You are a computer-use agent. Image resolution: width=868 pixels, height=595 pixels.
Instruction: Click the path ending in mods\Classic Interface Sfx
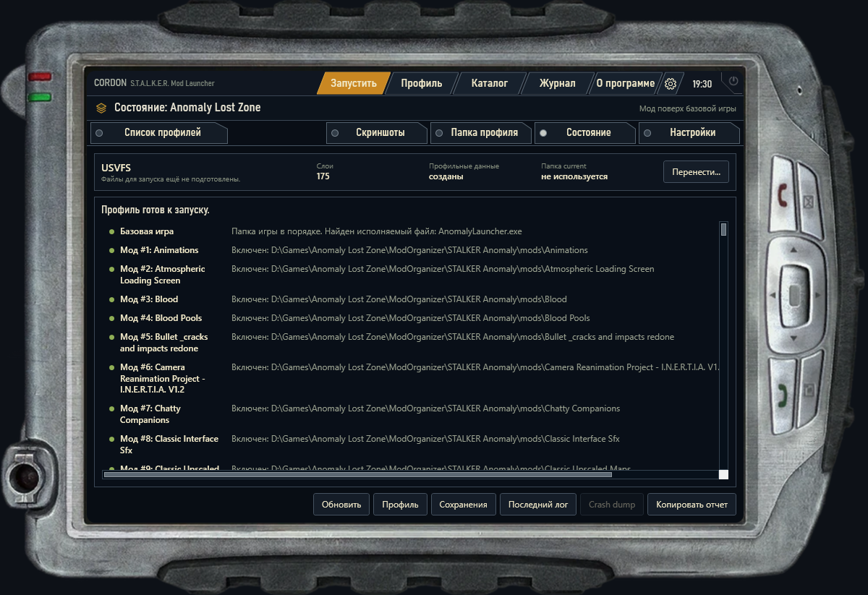[425, 439]
